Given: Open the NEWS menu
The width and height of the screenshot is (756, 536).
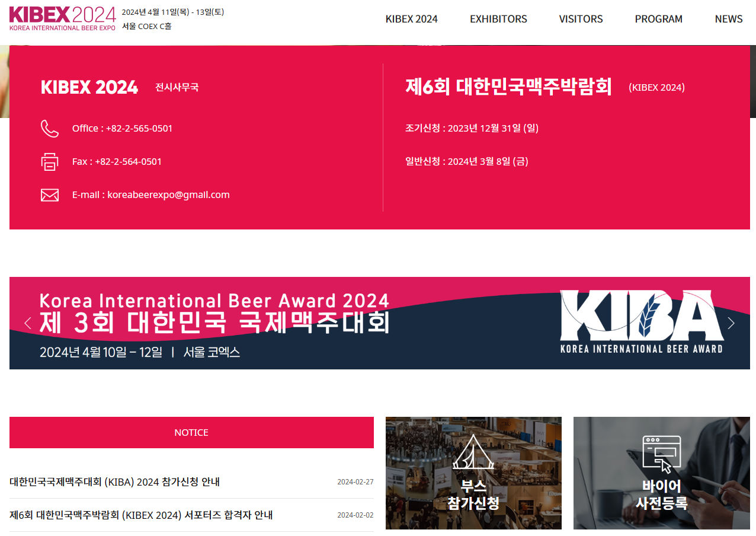Looking at the screenshot, I should (729, 19).
